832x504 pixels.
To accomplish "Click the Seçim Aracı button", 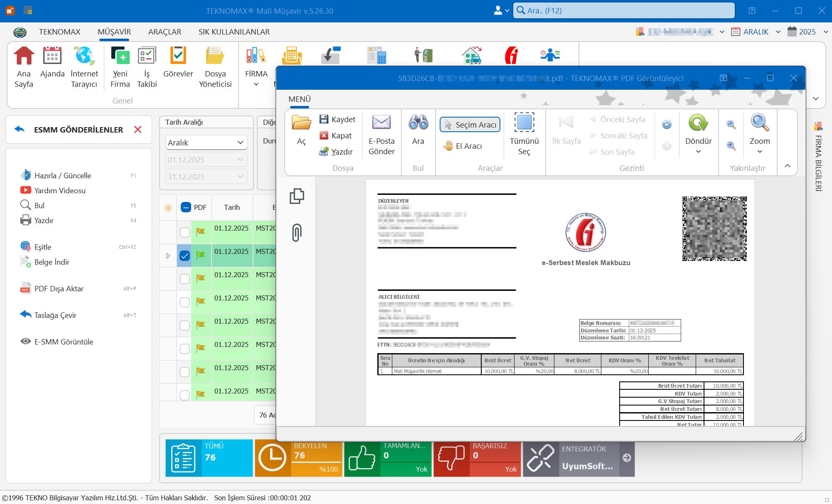I will tap(470, 125).
